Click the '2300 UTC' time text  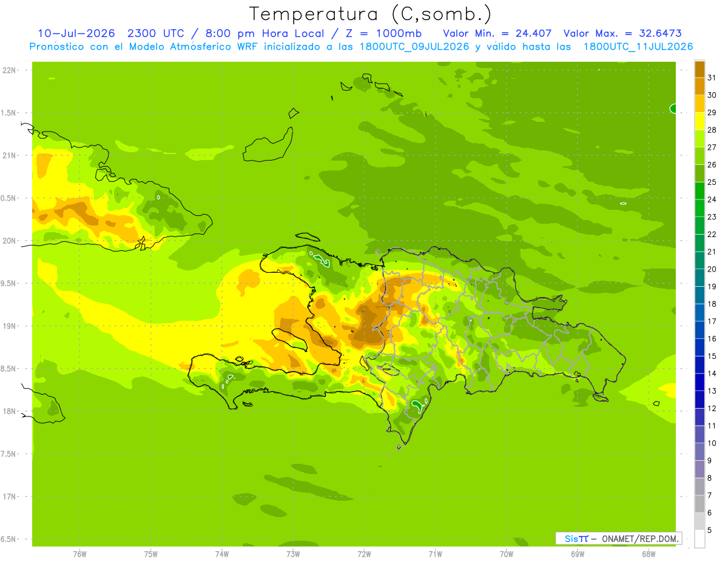click(x=157, y=33)
